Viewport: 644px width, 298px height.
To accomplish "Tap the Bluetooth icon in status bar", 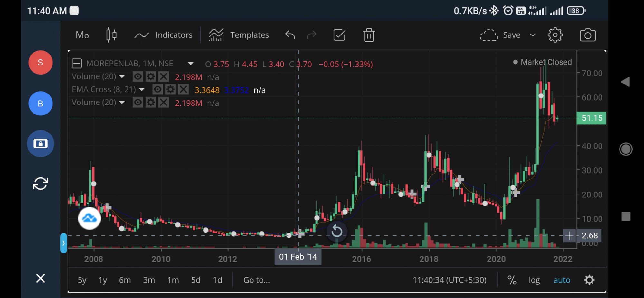I will click(x=494, y=11).
